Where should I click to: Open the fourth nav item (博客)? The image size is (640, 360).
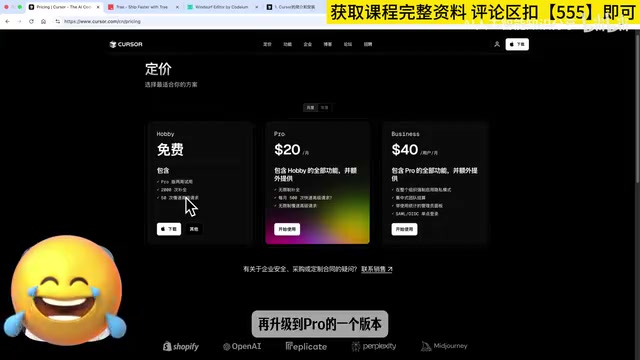pos(327,44)
